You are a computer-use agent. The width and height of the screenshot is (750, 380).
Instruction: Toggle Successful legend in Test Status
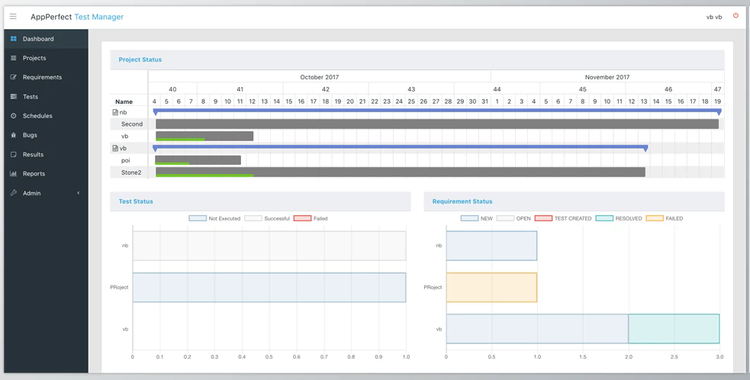267,218
